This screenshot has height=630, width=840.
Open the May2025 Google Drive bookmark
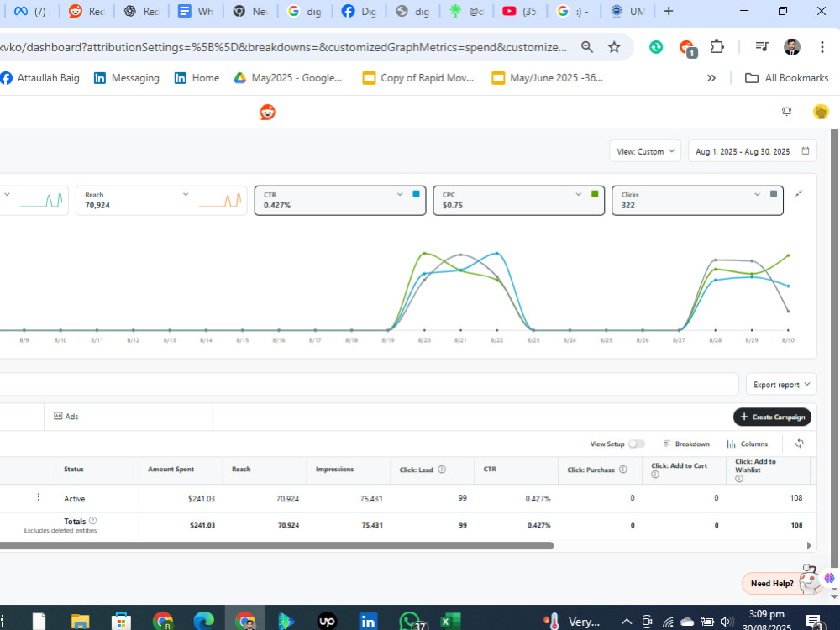click(x=288, y=78)
